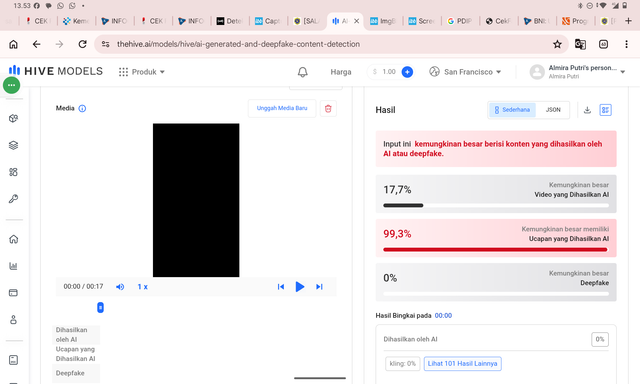This screenshot has height=384, width=640.
Task: Click the blue timeline position marker
Action: [100, 307]
